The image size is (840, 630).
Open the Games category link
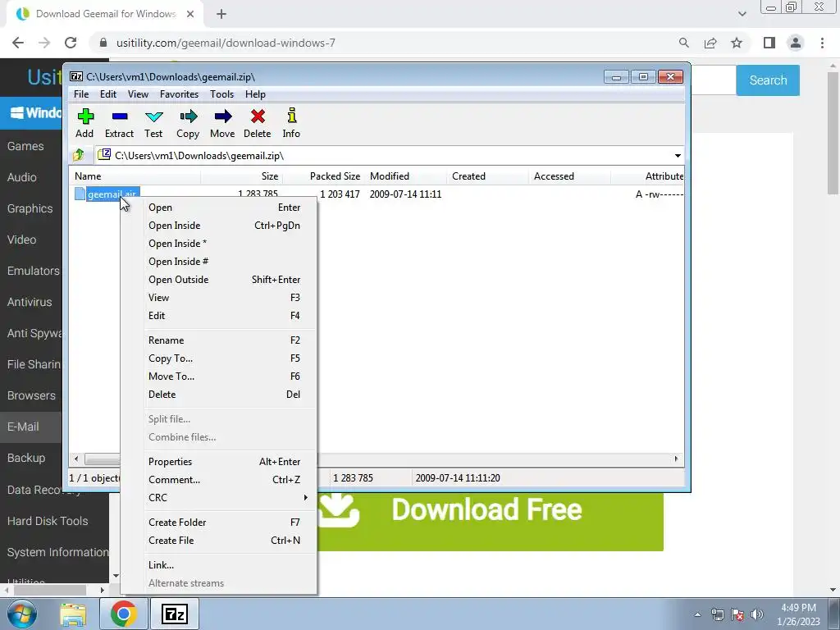click(25, 146)
